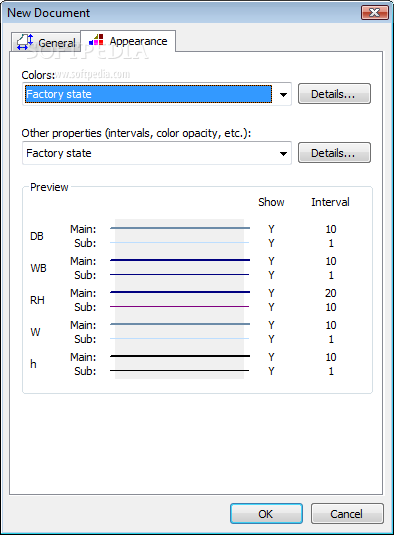This screenshot has height=535, width=394.
Task: Open Details for Other properties
Action: click(334, 153)
